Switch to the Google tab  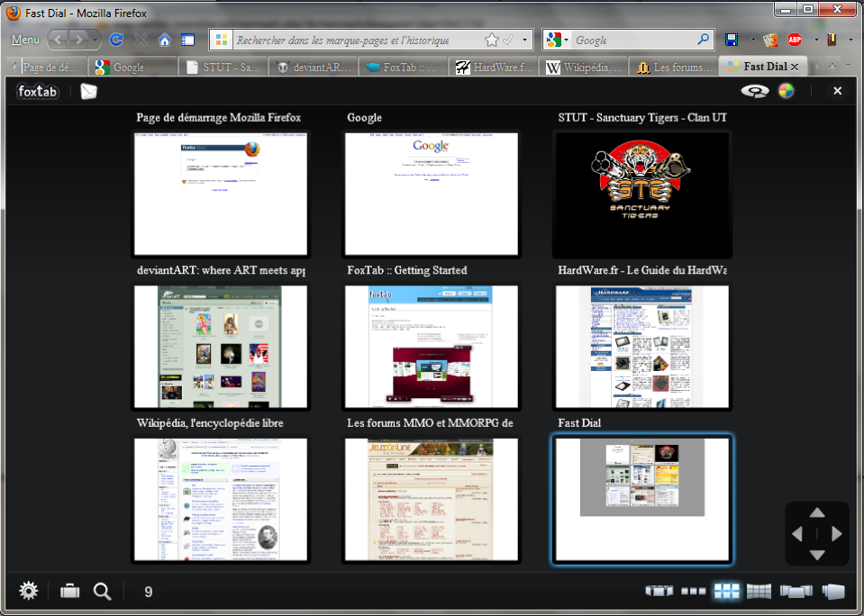coord(132,68)
